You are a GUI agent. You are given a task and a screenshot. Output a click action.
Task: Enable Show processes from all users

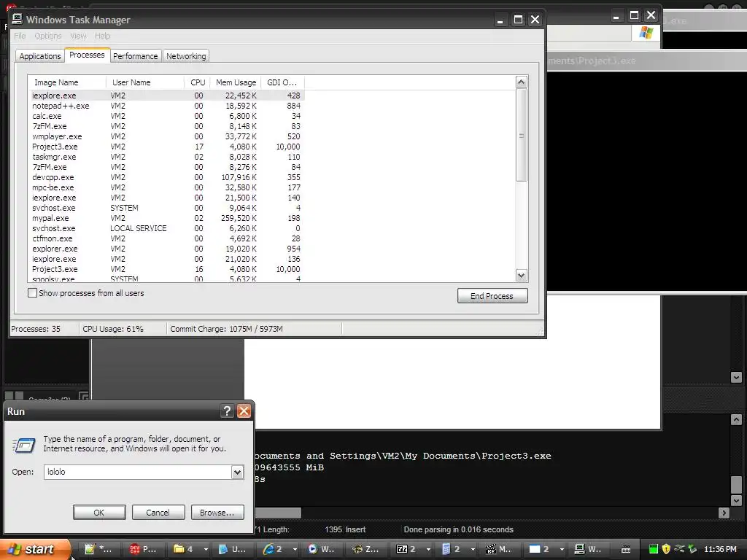click(x=32, y=293)
